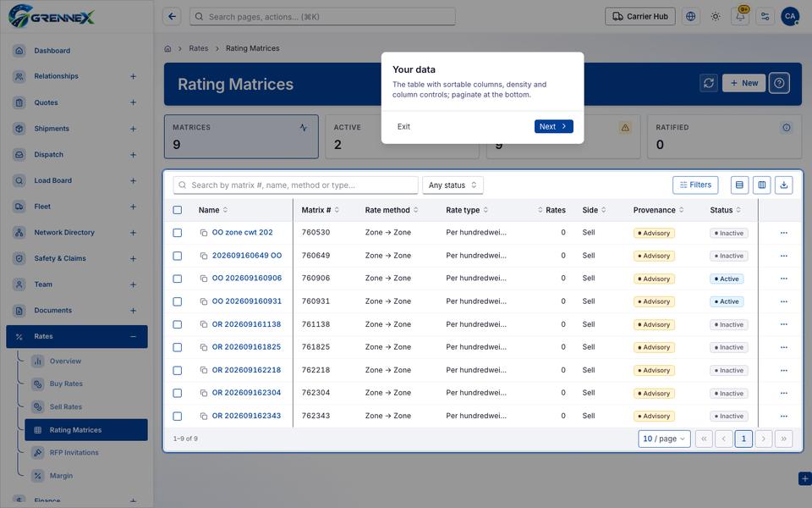Select the OR 202609162343 row checkbox
Image resolution: width=812 pixels, height=508 pixels.
tap(178, 416)
